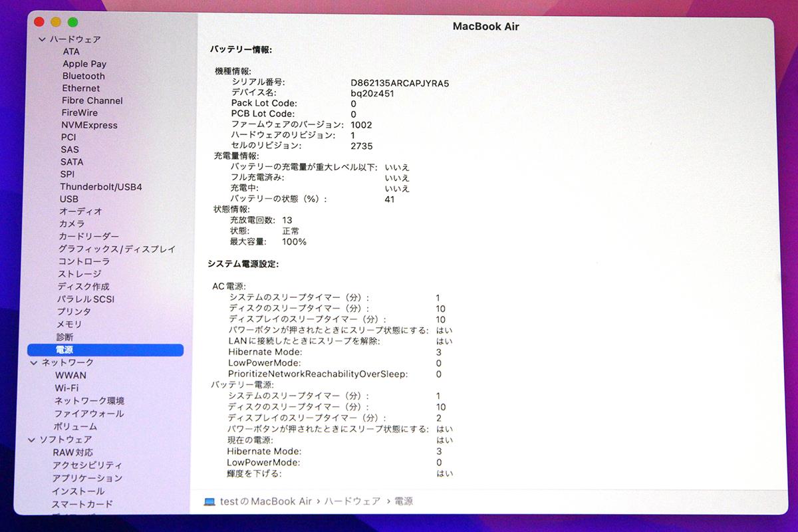Screen dimensions: 798x532
Task: Click the cell revision value 2735
Action: pos(362,146)
